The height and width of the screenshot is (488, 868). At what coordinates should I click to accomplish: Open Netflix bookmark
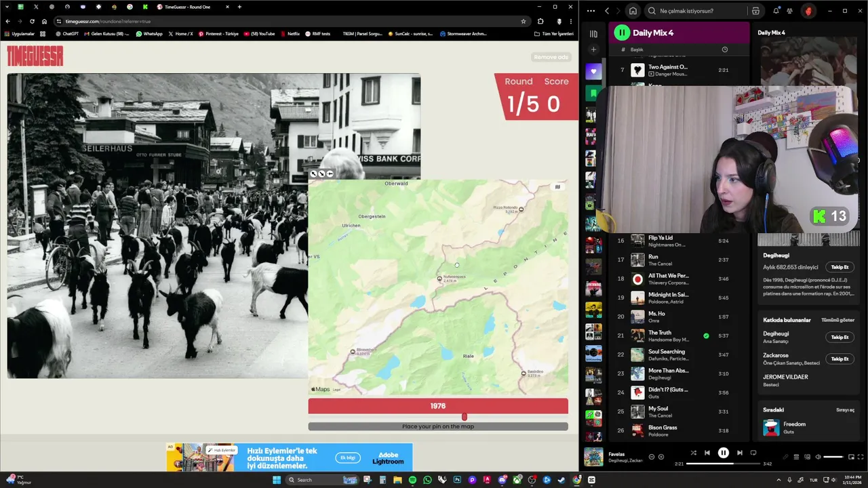(x=290, y=33)
